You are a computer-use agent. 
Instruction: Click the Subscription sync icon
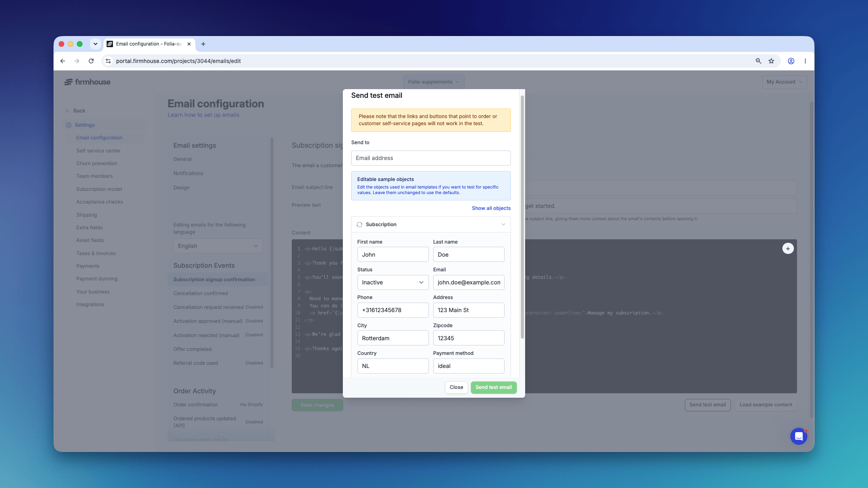click(x=359, y=225)
